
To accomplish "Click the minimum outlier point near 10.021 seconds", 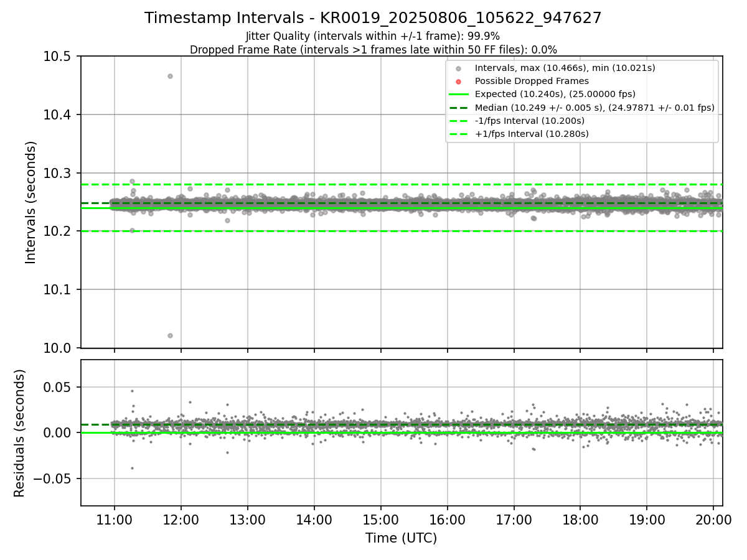I will point(170,335).
